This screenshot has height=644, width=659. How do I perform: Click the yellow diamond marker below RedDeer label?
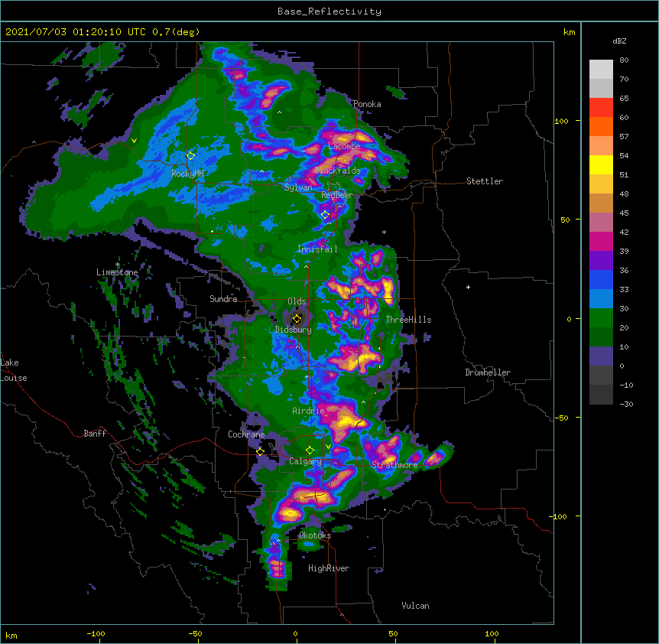pyautogui.click(x=325, y=214)
